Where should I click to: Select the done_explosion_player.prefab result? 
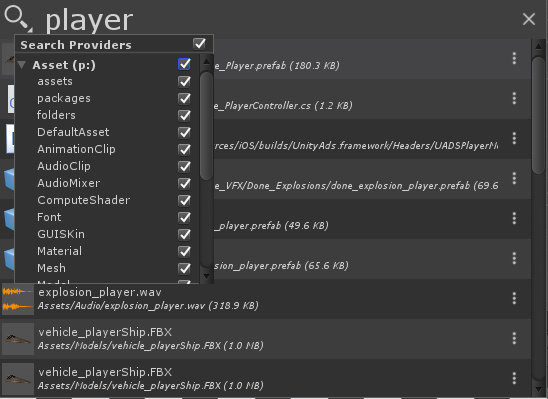point(372,179)
